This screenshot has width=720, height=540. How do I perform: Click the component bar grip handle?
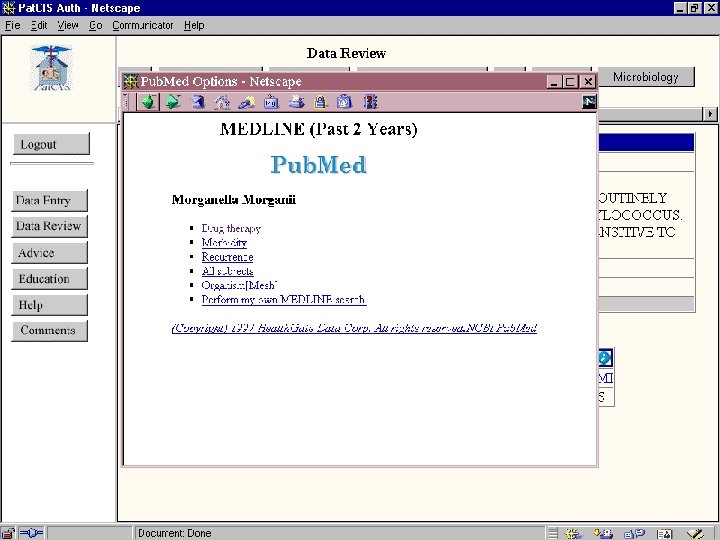point(553,534)
